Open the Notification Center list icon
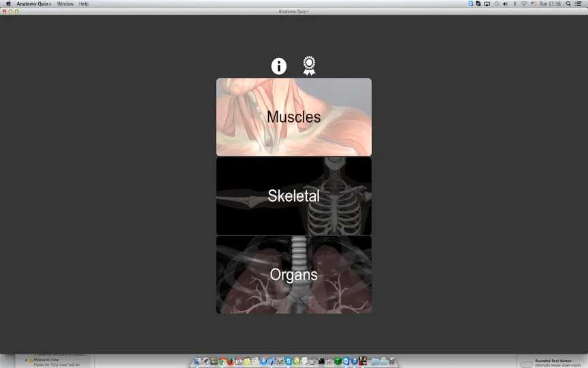 click(578, 4)
